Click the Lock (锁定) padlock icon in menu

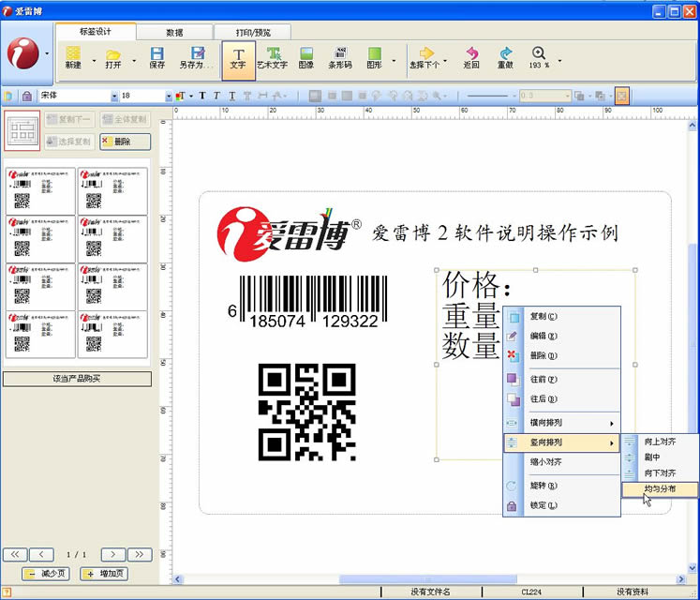pyautogui.click(x=512, y=505)
